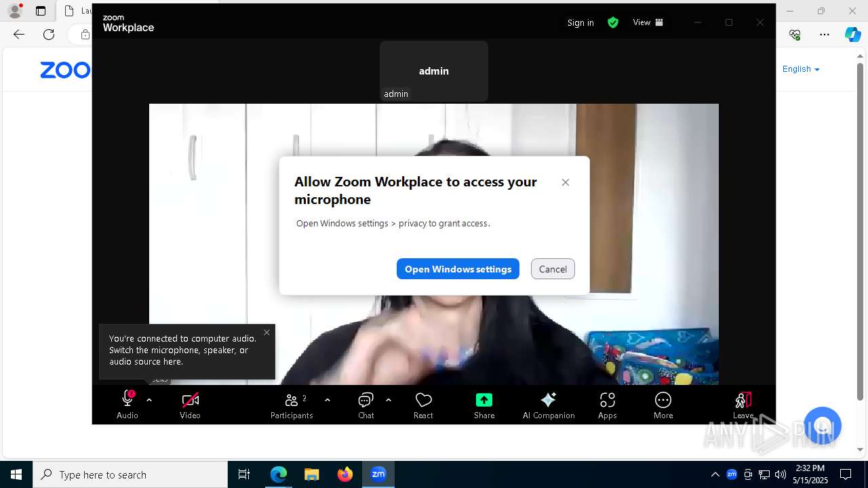The height and width of the screenshot is (488, 868).
Task: Click Leave meeting
Action: click(743, 405)
